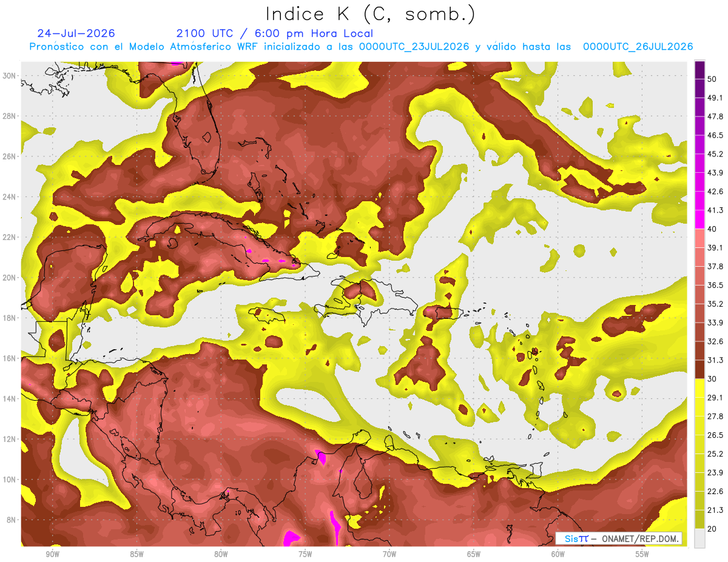Click the latitude label '30N'
728x562 pixels.
pyautogui.click(x=10, y=76)
